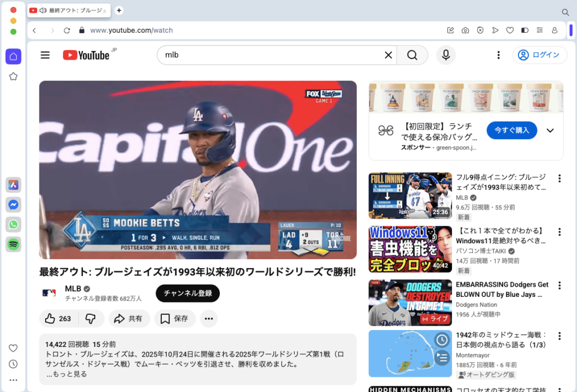Open Dodgers Destroyed live thumbnail
Screen dimensions: 577x392
tap(410, 302)
